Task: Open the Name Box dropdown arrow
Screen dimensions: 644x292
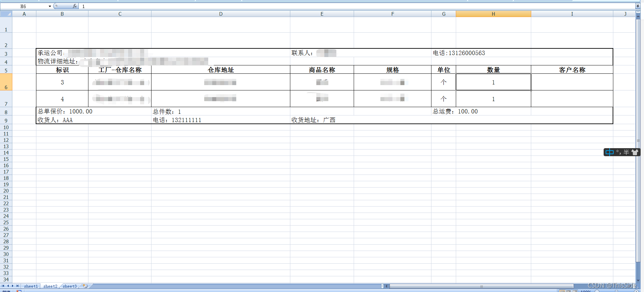Action: pyautogui.click(x=50, y=6)
